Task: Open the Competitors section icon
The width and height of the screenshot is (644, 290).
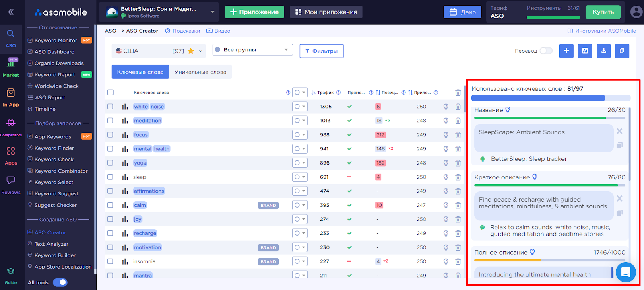Action: pos(11,127)
